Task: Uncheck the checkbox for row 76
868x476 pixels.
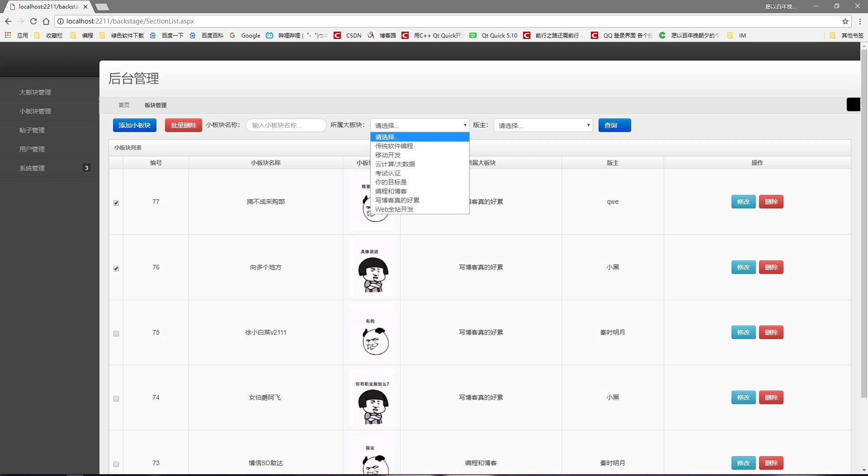Action: (116, 269)
